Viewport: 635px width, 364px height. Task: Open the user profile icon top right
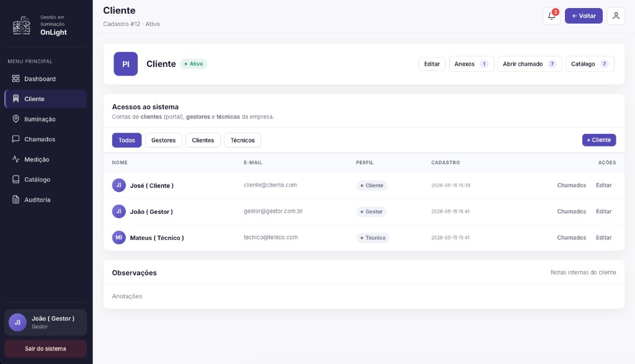coord(616,16)
